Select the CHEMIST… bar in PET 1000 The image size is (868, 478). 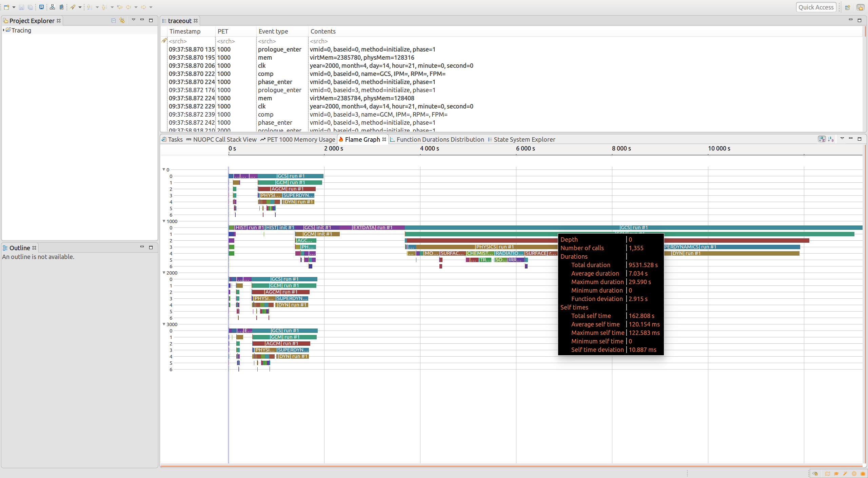point(480,253)
